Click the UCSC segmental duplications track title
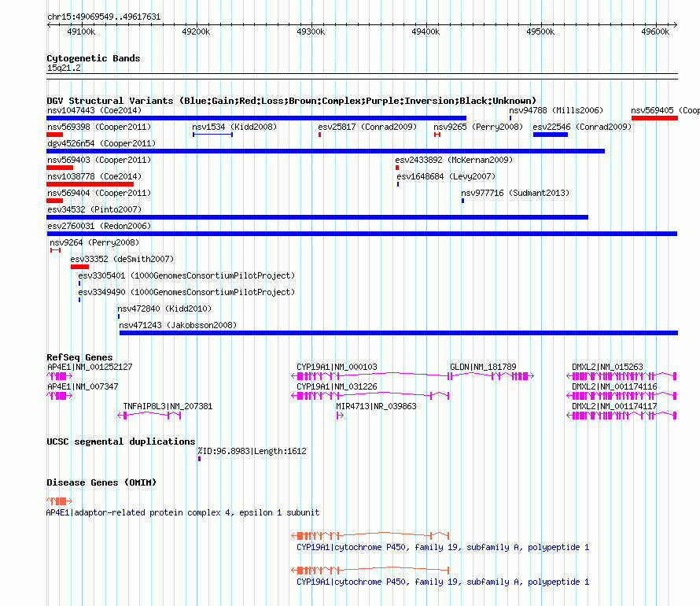The width and height of the screenshot is (700, 606). [x=121, y=442]
